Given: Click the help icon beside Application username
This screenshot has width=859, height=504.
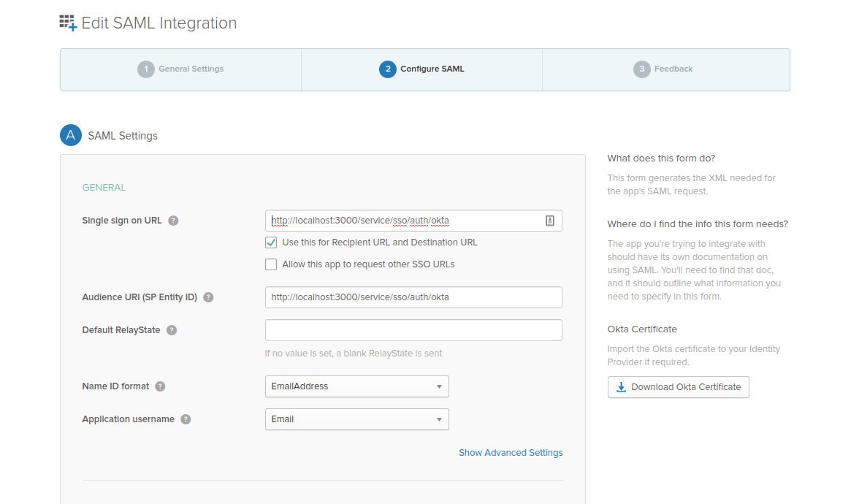Looking at the screenshot, I should point(186,419).
